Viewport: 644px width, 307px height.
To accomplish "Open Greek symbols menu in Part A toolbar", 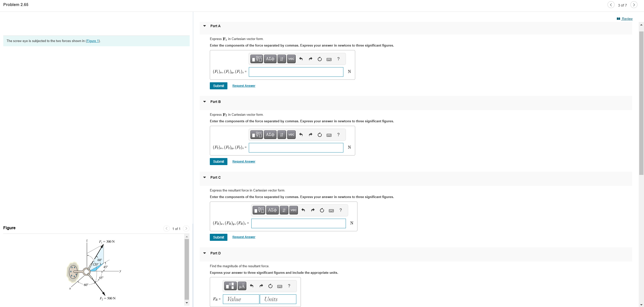I will 270,59.
